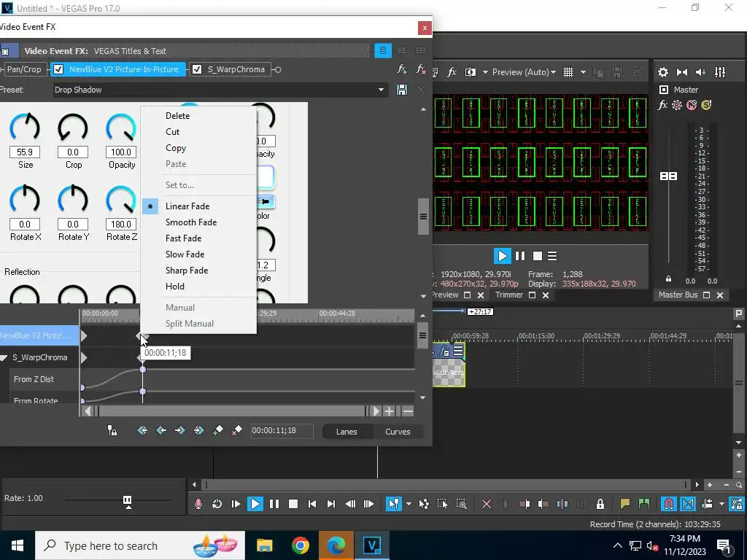This screenshot has width=747, height=560.
Task: Insert a region with the green icon
Action: (643, 504)
